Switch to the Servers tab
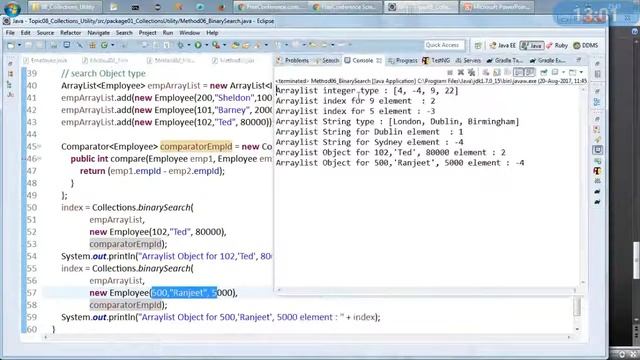640x360 pixels. pos(468,60)
